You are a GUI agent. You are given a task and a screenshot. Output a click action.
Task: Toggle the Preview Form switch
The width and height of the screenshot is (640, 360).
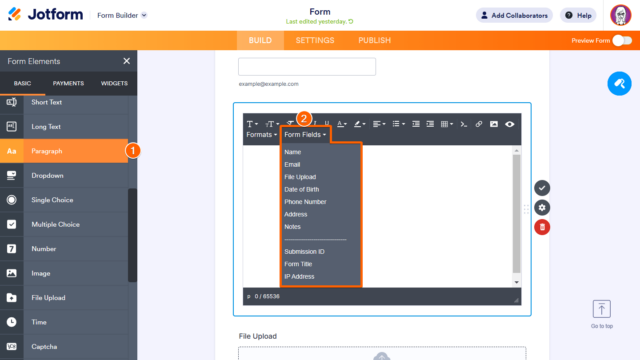click(x=622, y=40)
